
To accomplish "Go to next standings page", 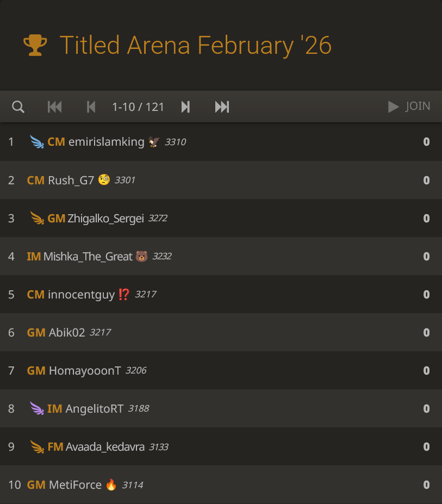I will point(185,107).
